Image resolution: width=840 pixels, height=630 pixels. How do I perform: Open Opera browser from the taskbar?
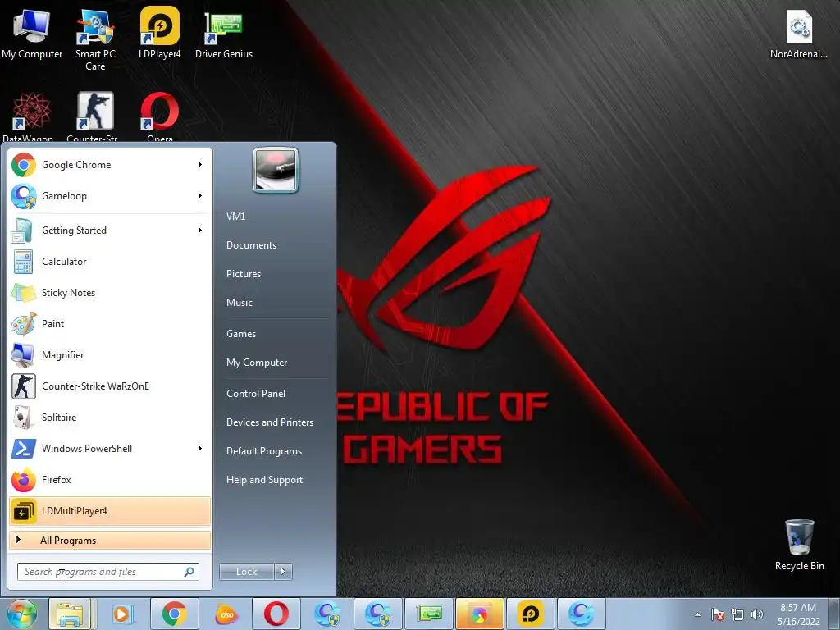[x=276, y=614]
